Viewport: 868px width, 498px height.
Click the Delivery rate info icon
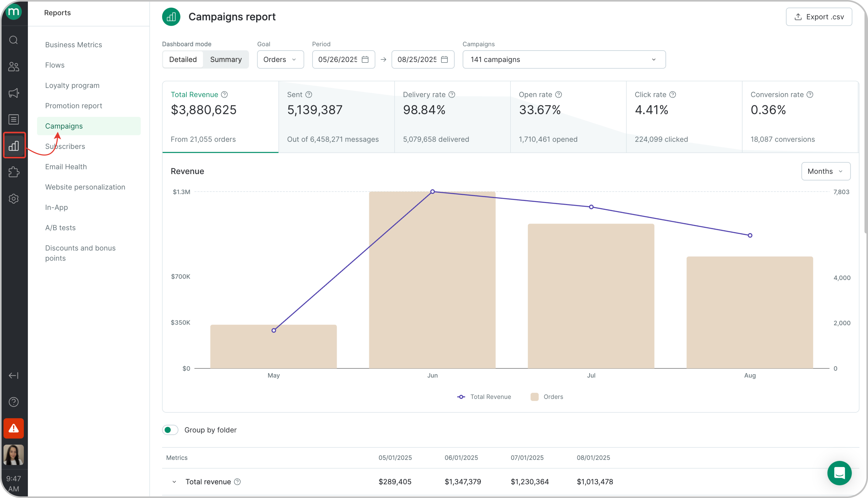point(452,94)
